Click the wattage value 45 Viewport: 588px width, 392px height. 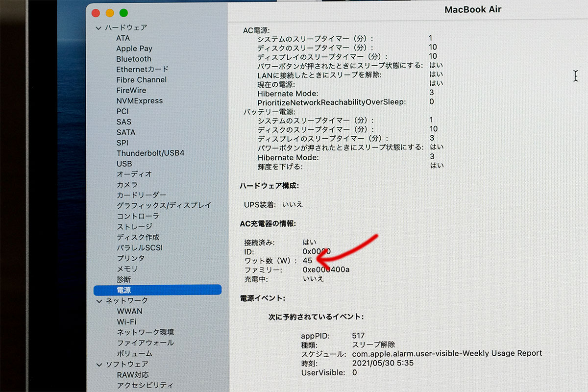[308, 261]
